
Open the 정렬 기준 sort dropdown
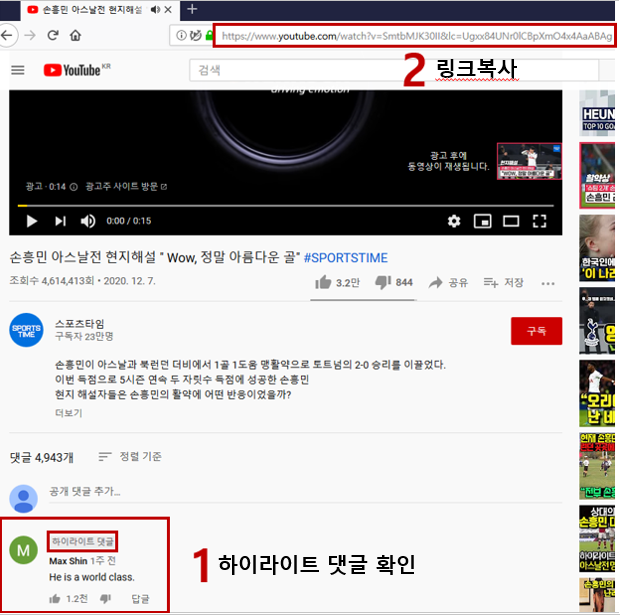130,457
